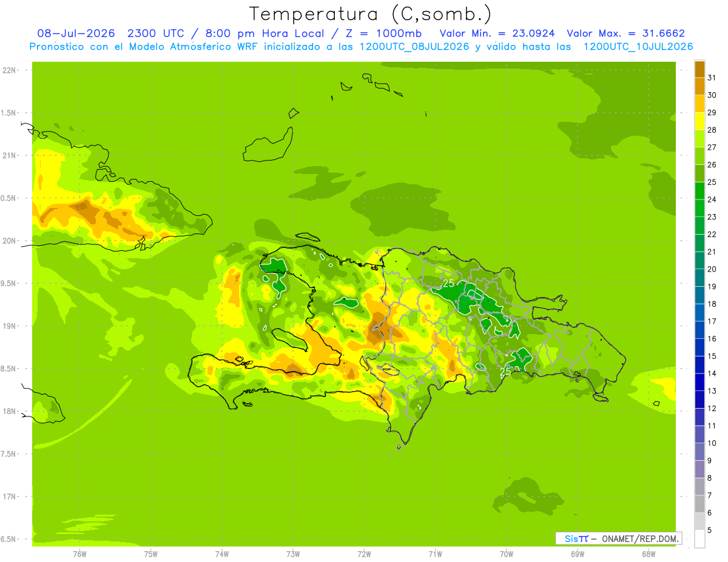Pick the teal color bar segment between 20 and 21
Screen dimensions: 728x562
pyautogui.click(x=699, y=260)
